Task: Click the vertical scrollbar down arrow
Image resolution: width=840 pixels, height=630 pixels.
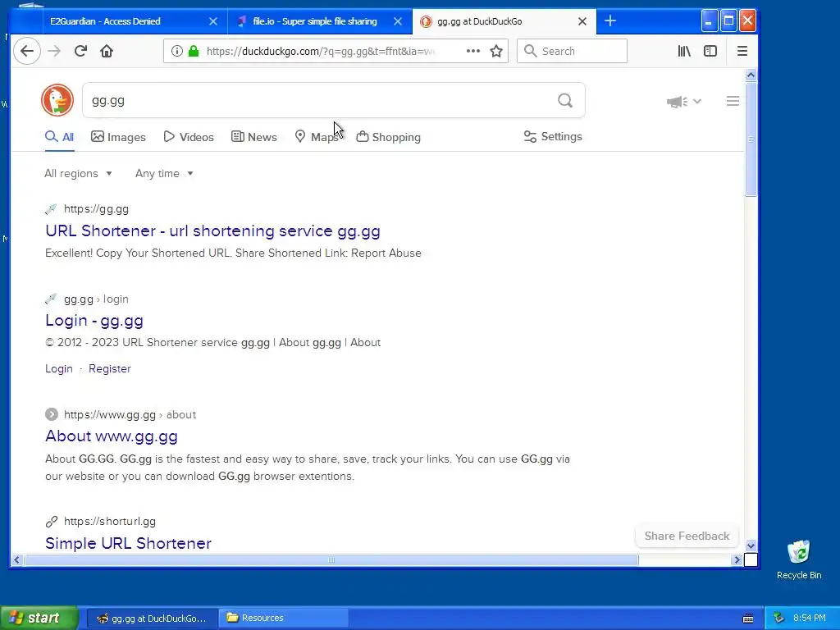Action: click(x=751, y=546)
